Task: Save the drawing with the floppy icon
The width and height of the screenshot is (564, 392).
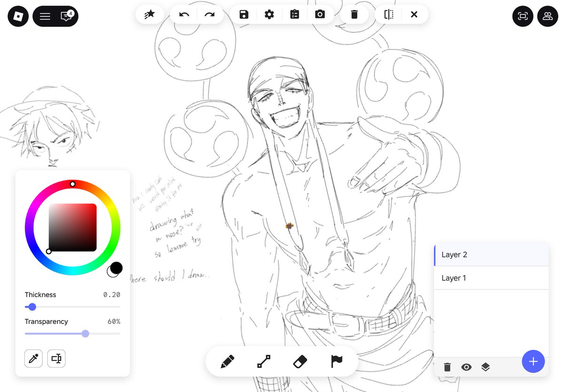Action: 244,15
